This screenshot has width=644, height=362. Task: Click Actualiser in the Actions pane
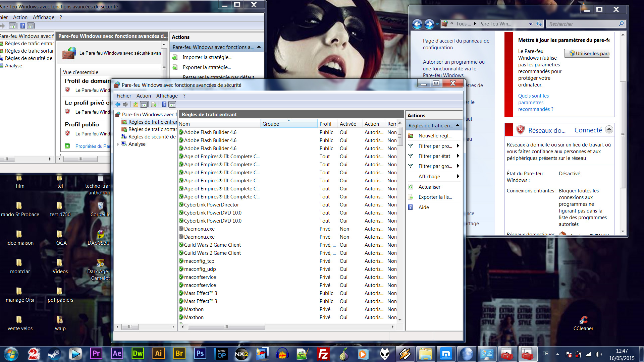(429, 187)
